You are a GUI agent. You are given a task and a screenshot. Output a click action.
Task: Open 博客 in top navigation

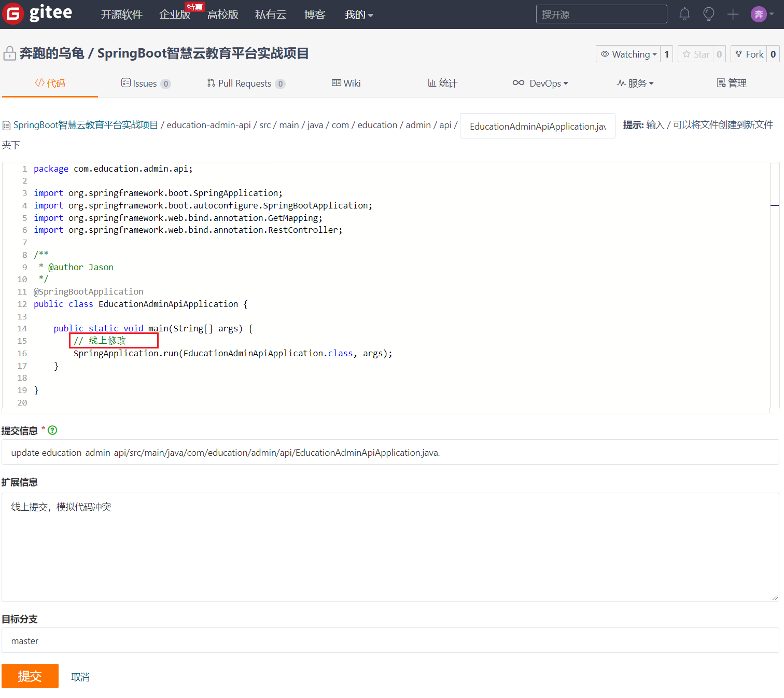[x=315, y=15]
